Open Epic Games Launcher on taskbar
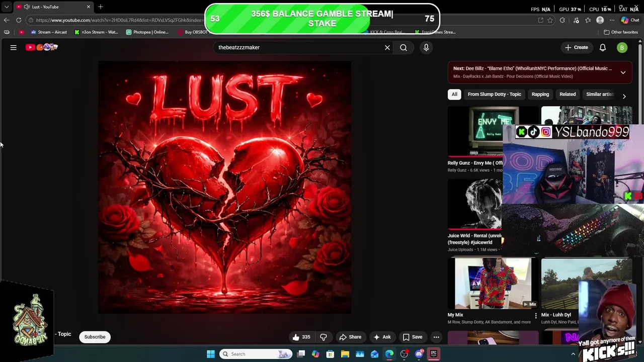Image resolution: width=644 pixels, height=362 pixels. point(434,354)
